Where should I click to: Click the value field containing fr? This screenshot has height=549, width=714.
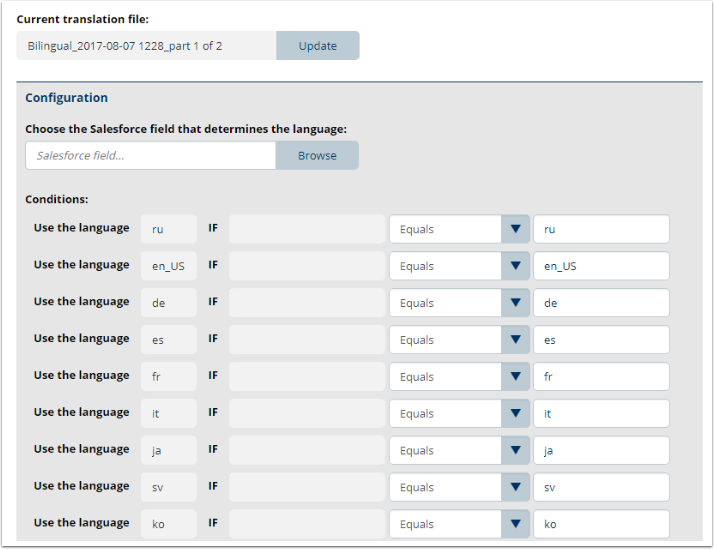click(x=601, y=377)
